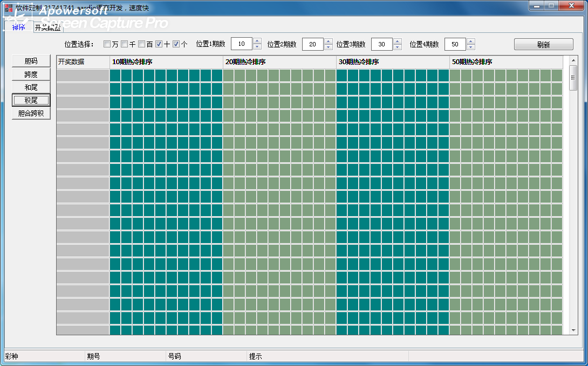Choose the 和尾 button
This screenshot has height=366, width=588.
click(31, 87)
